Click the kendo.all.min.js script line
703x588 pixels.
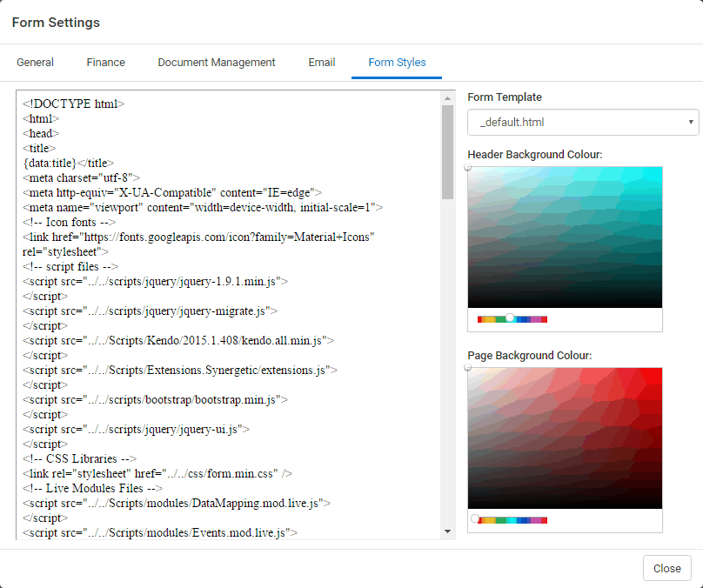178,341
